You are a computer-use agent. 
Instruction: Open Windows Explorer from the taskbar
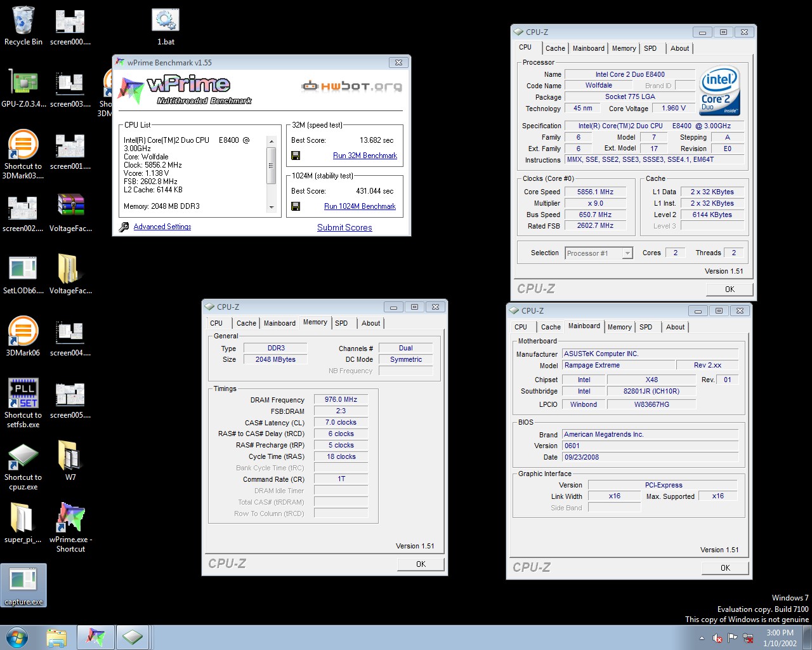[56, 637]
